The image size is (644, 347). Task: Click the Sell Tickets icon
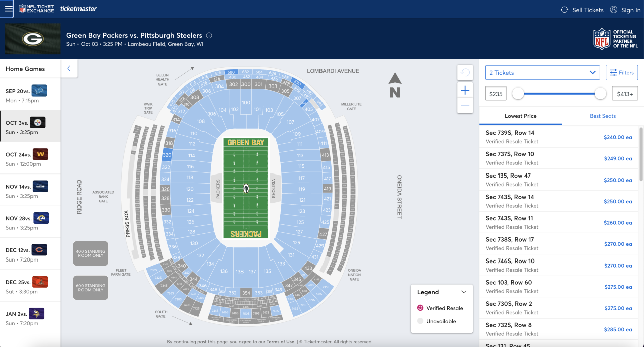pos(565,10)
